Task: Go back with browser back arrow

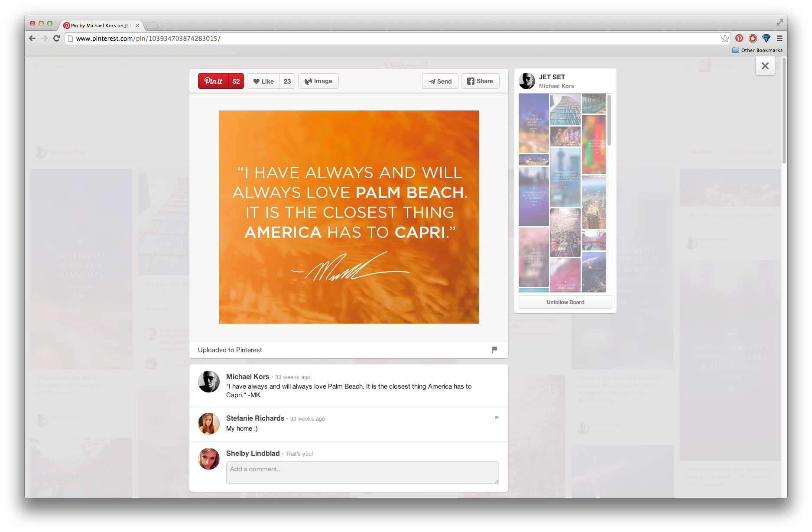Action: (x=32, y=38)
